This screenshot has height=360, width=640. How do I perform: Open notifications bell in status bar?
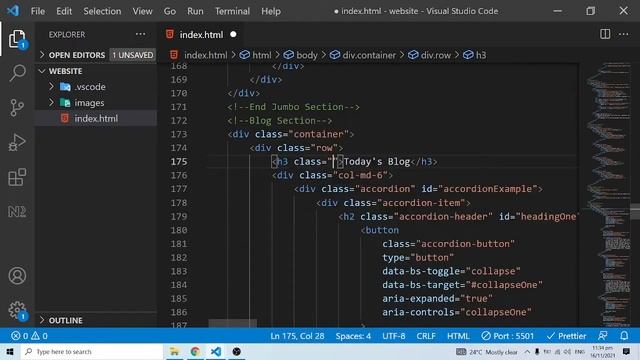point(624,336)
